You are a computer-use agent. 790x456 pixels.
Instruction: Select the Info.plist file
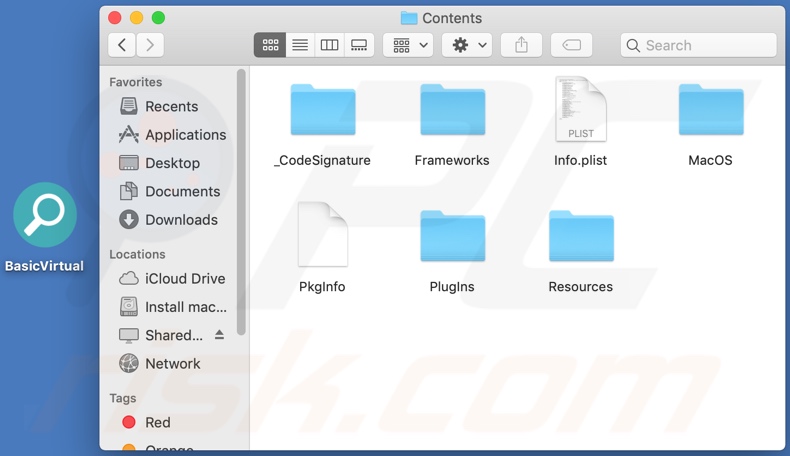click(x=581, y=111)
